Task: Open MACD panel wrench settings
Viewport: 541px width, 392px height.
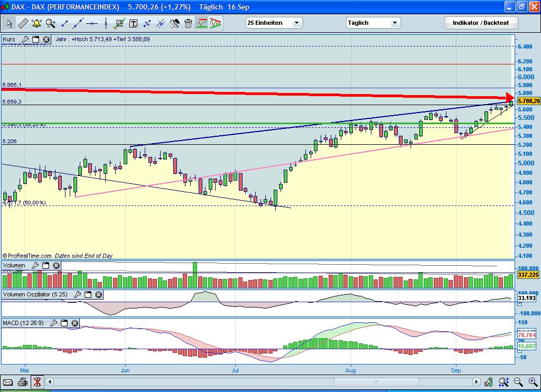Action: point(54,323)
